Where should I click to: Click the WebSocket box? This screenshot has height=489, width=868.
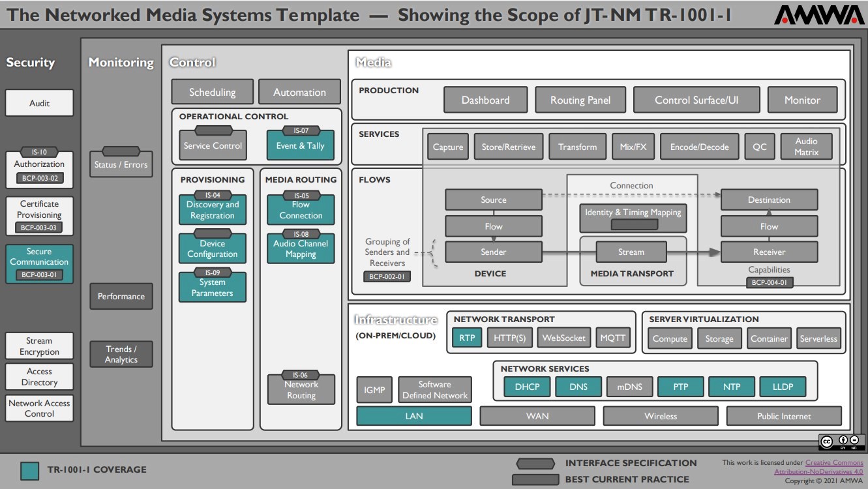[x=564, y=338]
